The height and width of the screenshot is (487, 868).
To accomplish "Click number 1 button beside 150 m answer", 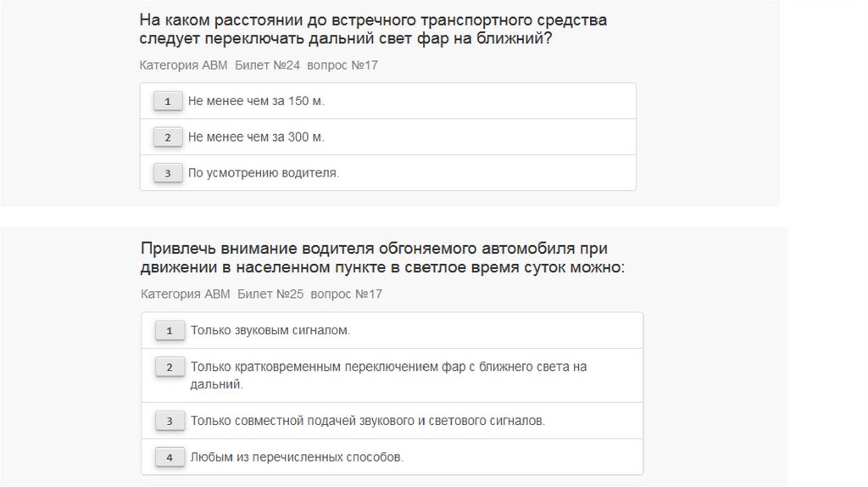I will [168, 102].
